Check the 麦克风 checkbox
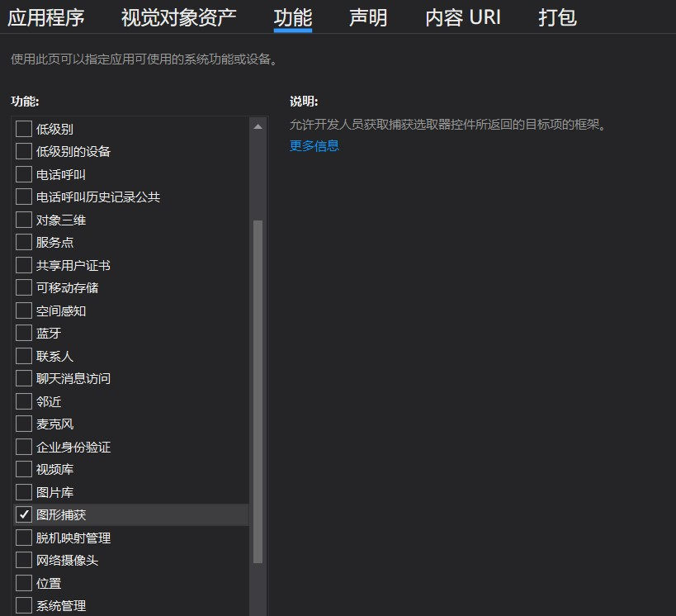 coord(24,424)
